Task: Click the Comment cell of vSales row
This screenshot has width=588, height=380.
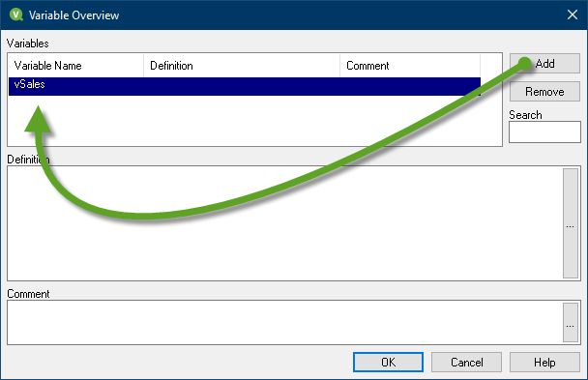Action: (410, 86)
